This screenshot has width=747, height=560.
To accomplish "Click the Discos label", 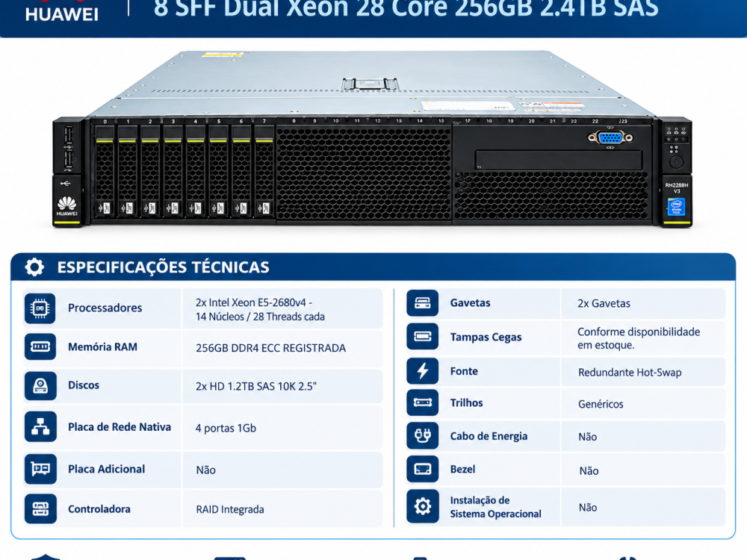I will click(x=84, y=385).
